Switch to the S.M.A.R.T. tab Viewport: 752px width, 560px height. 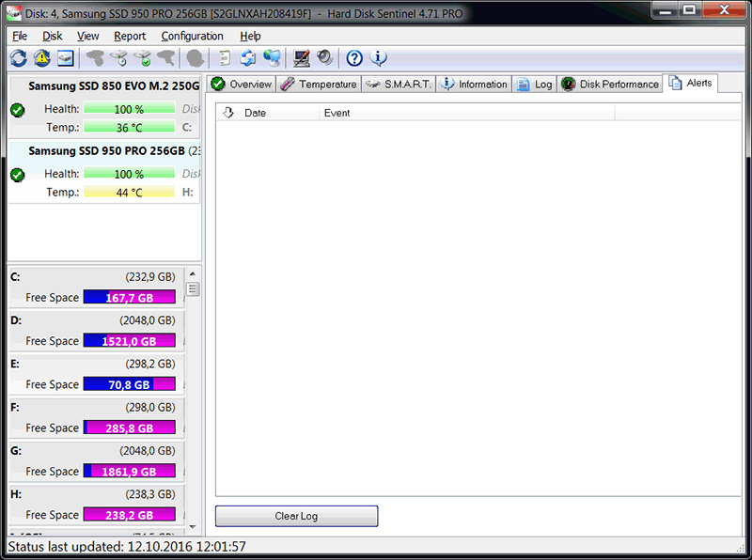398,84
